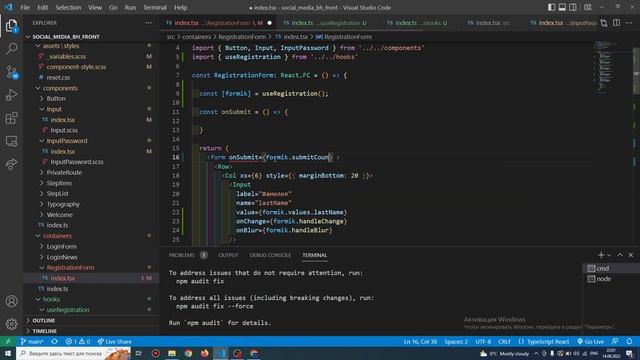Change indentation via Spaces: 2
Viewport: 640px width, 360px height.
click(x=456, y=342)
